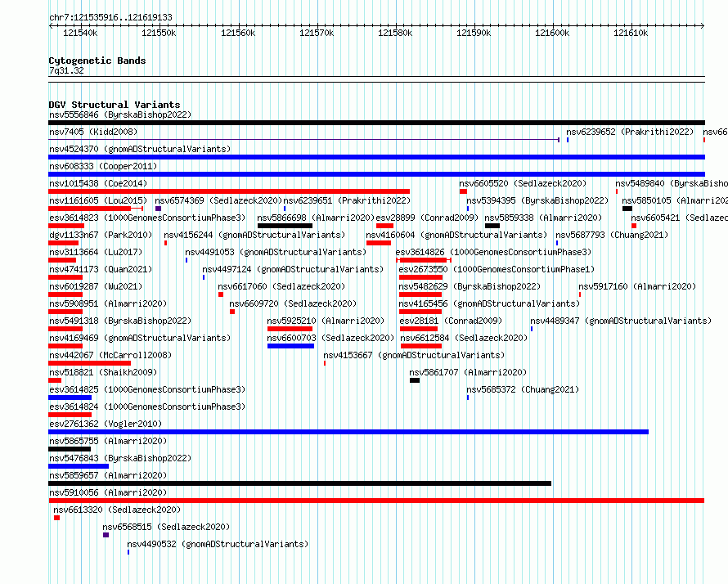Open esv3614825 (1000GenomesConsortiumPhase3) label

point(147,389)
